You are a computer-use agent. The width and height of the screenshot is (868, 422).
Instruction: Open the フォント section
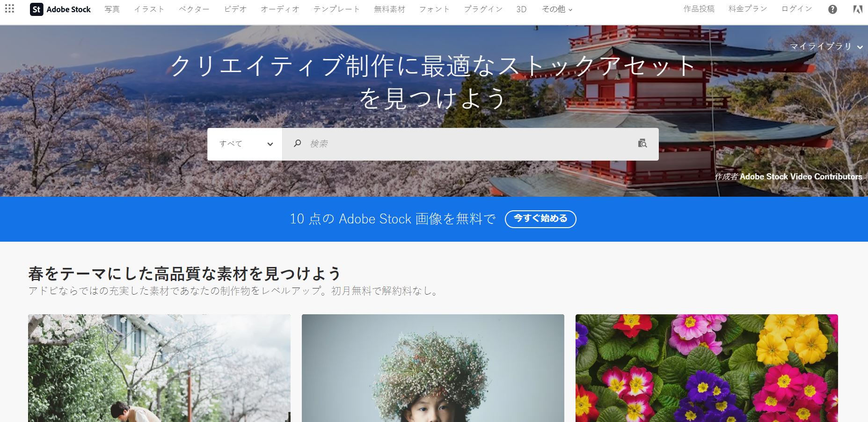point(434,8)
